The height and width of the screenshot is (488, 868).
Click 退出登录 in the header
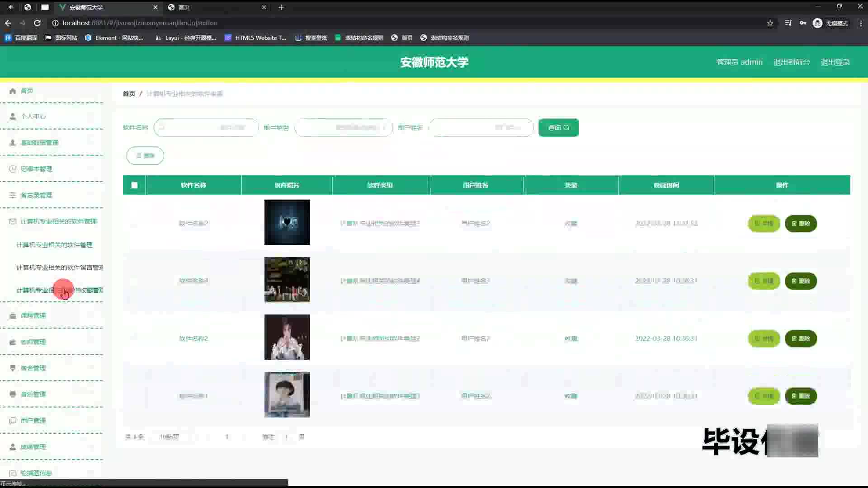pos(835,62)
